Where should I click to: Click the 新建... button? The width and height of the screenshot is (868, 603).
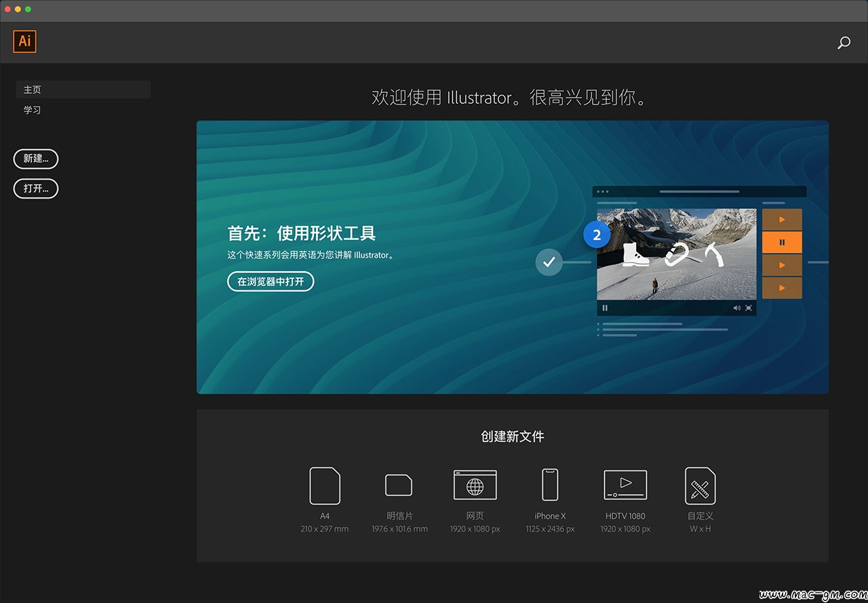(36, 159)
